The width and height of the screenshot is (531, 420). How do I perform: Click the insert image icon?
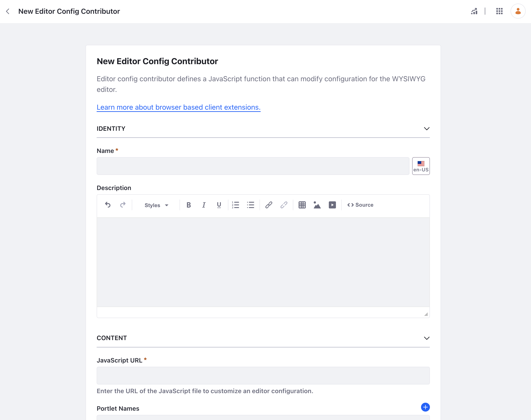point(317,205)
